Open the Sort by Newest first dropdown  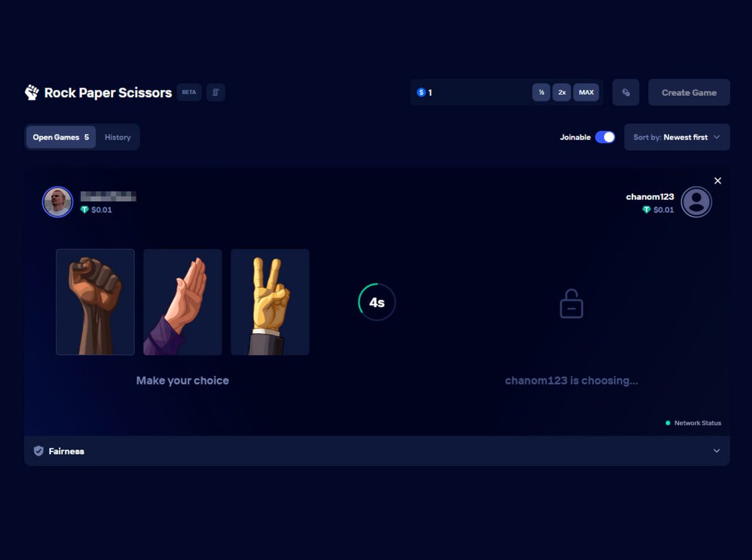[677, 137]
